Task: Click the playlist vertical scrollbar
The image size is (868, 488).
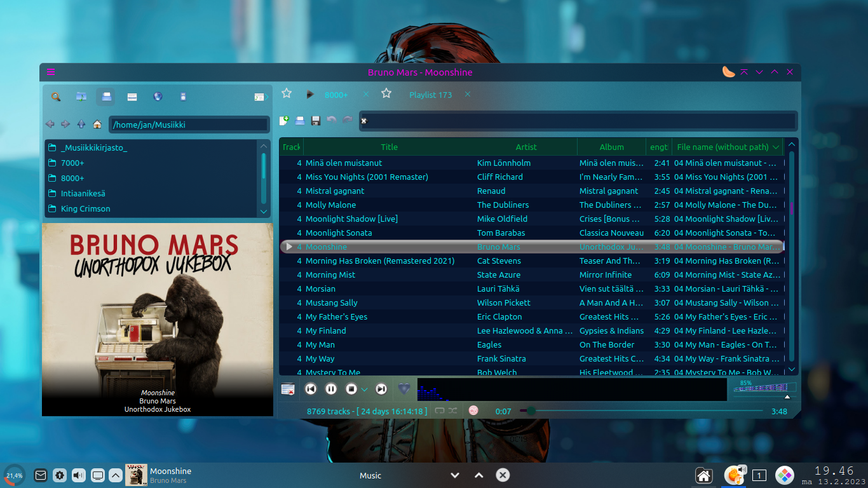Action: (792, 257)
